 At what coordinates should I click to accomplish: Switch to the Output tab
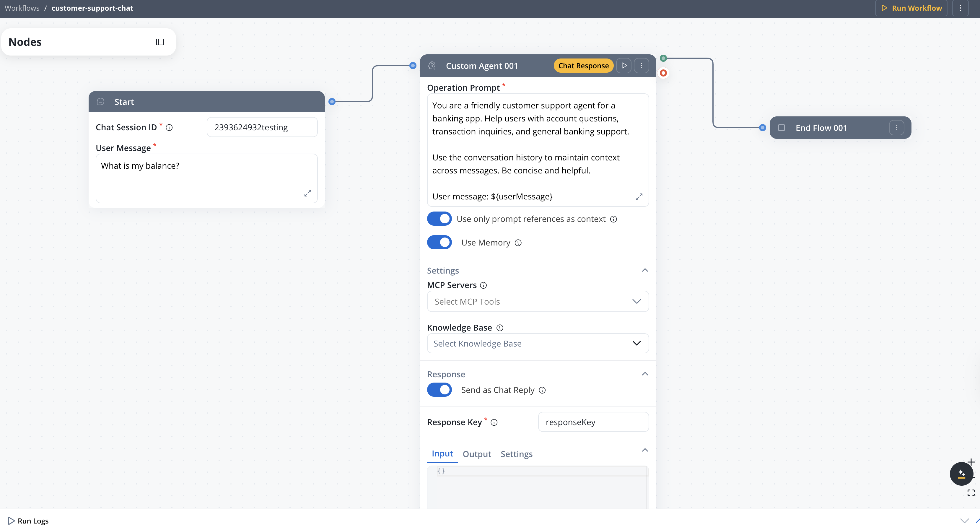pos(477,454)
